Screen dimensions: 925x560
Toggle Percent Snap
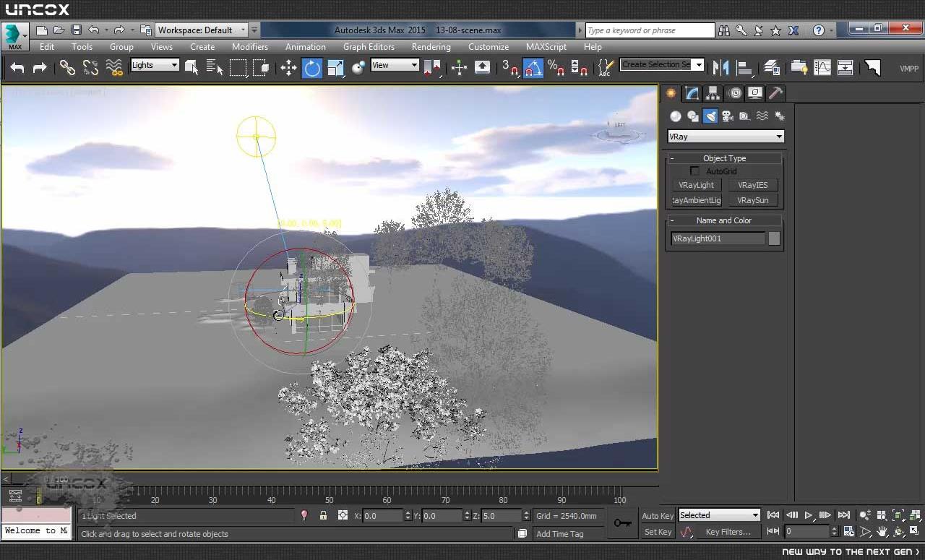pos(556,68)
